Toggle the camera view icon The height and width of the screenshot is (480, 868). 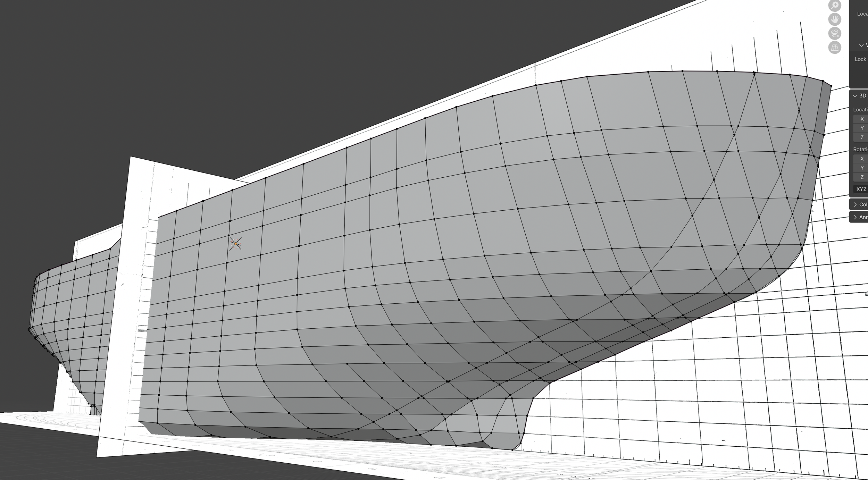[835, 33]
